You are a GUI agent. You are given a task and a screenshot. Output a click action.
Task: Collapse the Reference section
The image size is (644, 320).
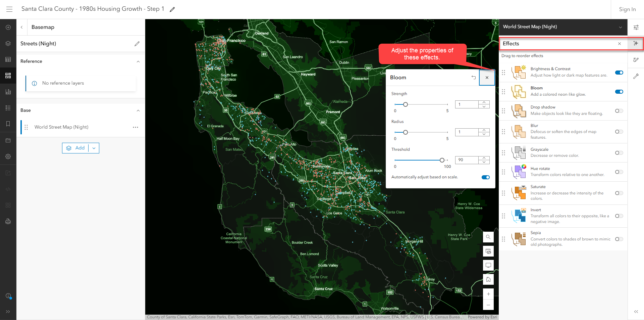[138, 61]
